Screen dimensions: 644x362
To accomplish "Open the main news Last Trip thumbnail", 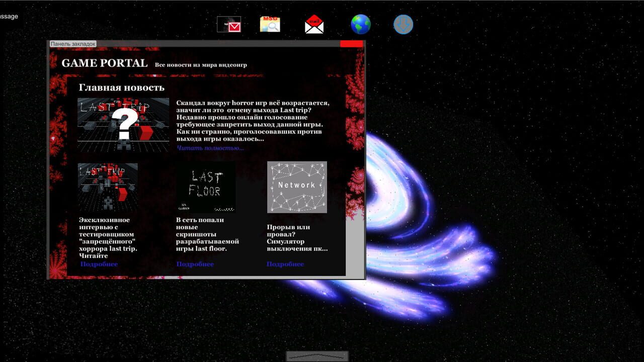I will [x=123, y=125].
